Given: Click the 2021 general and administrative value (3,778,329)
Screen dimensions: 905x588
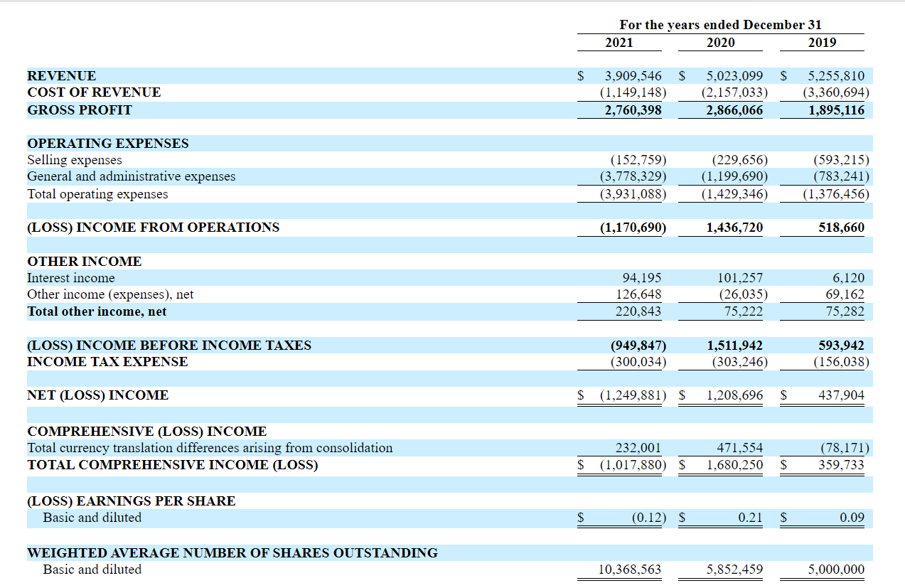Looking at the screenshot, I should pyautogui.click(x=633, y=176).
